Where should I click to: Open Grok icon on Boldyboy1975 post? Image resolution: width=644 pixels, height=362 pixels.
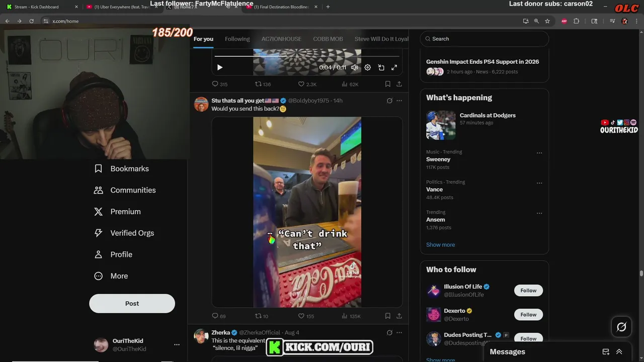click(x=389, y=101)
